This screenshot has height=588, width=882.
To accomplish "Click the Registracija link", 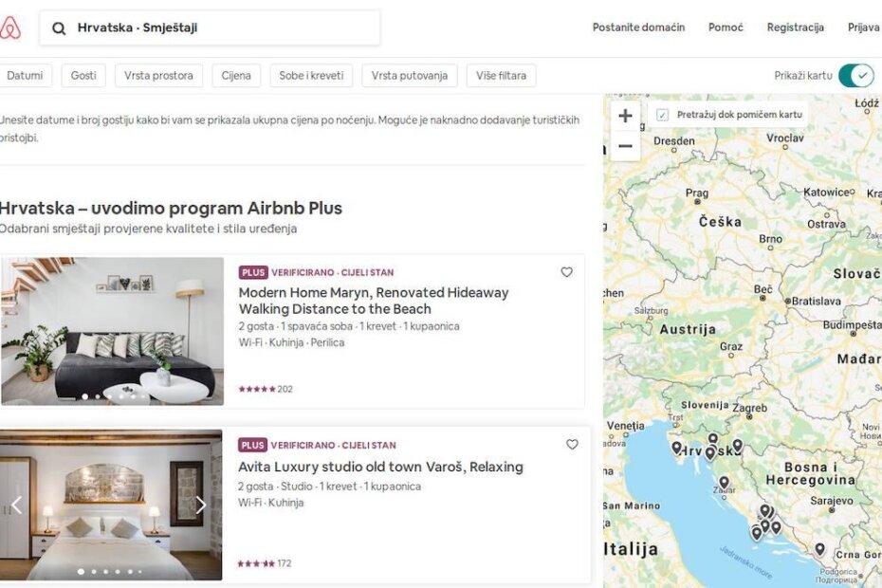I will (795, 28).
